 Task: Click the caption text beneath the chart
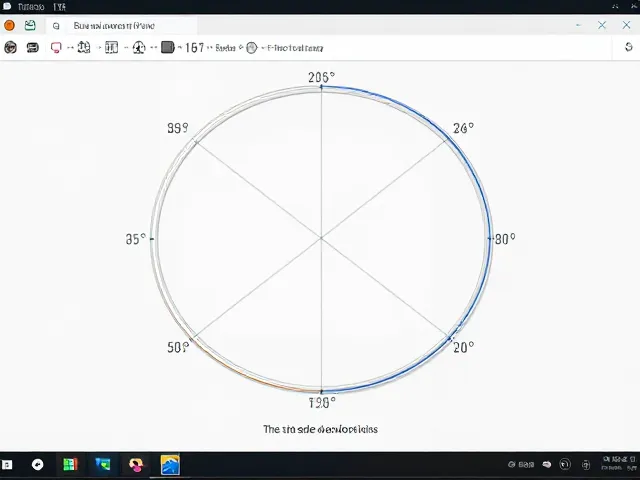pyautogui.click(x=320, y=429)
